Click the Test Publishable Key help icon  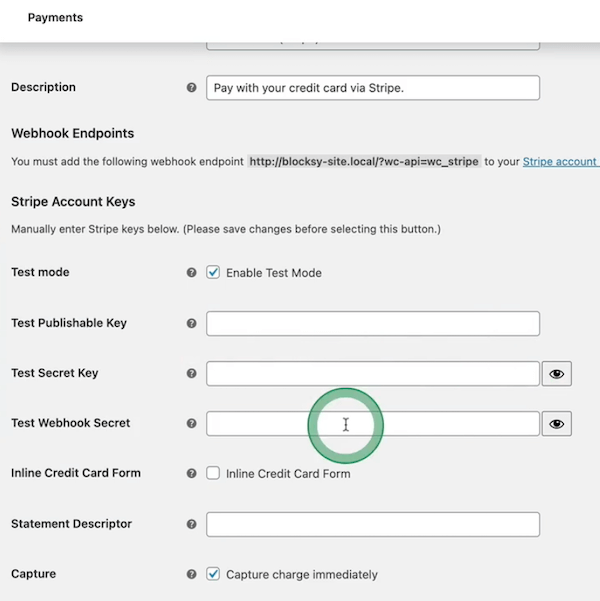pyautogui.click(x=192, y=324)
